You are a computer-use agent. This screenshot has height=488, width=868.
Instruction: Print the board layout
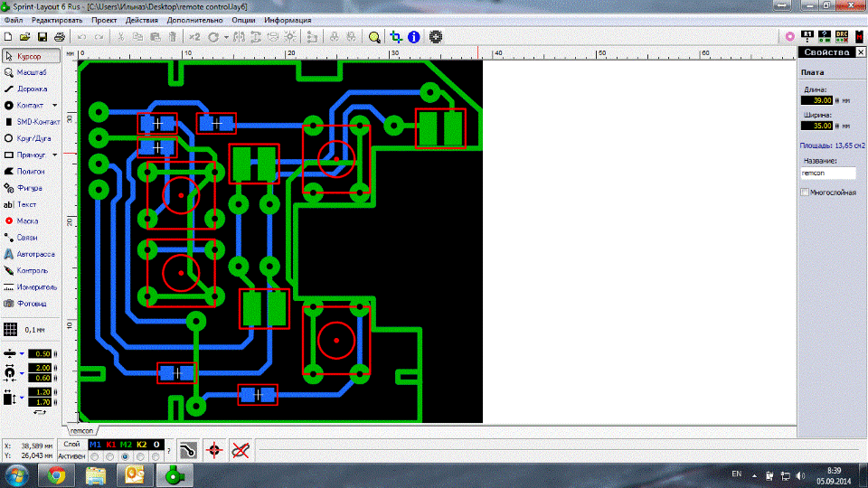(x=60, y=37)
